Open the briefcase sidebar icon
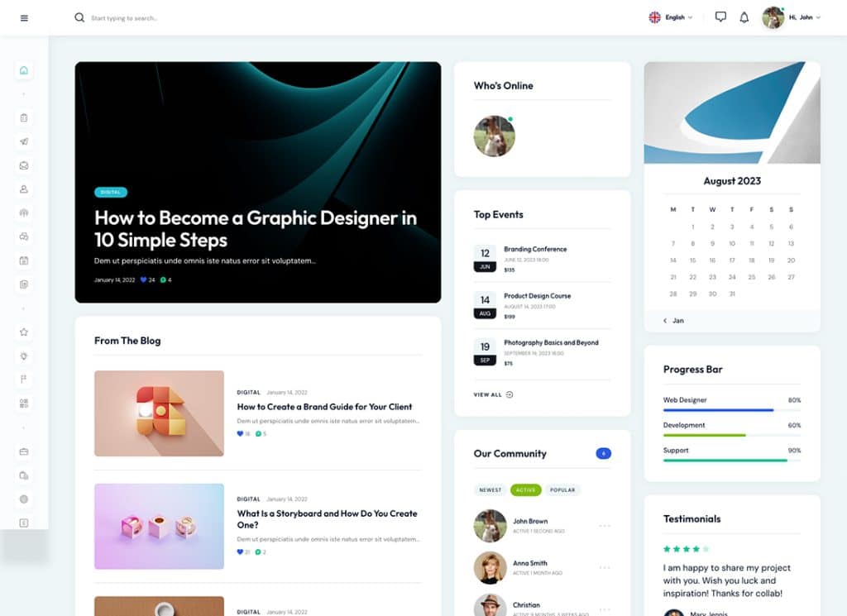Screen dimensions: 847x616 24,451
